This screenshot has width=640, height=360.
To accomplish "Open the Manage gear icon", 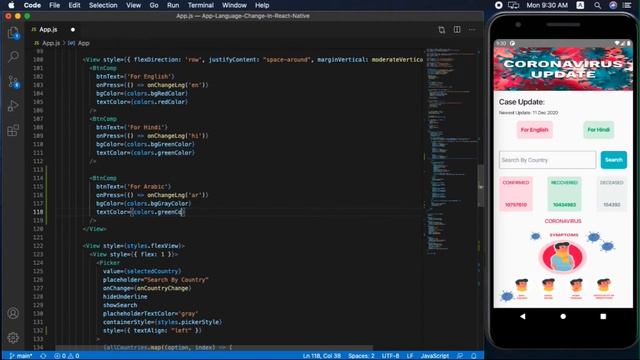I will click(x=13, y=338).
